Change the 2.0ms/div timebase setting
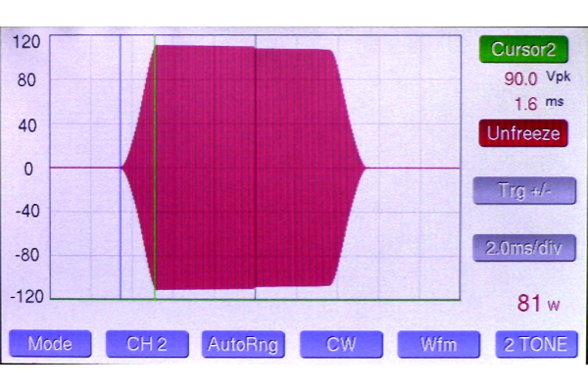588x392 pixels. coord(524,248)
